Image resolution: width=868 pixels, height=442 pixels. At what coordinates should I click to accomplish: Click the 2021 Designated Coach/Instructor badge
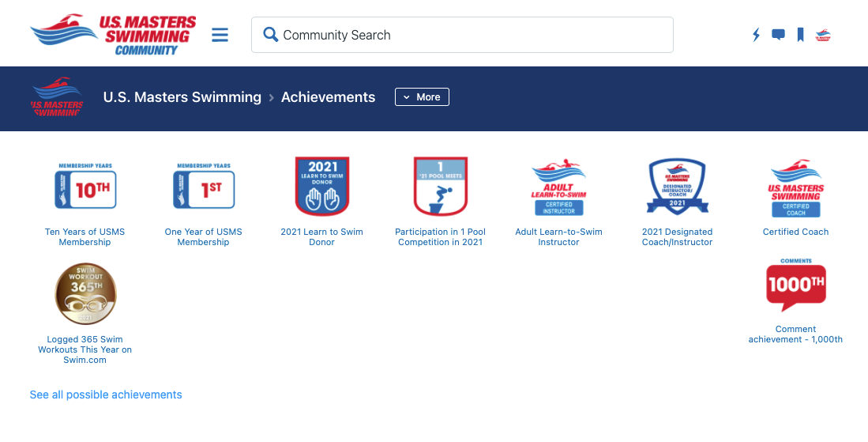point(678,186)
